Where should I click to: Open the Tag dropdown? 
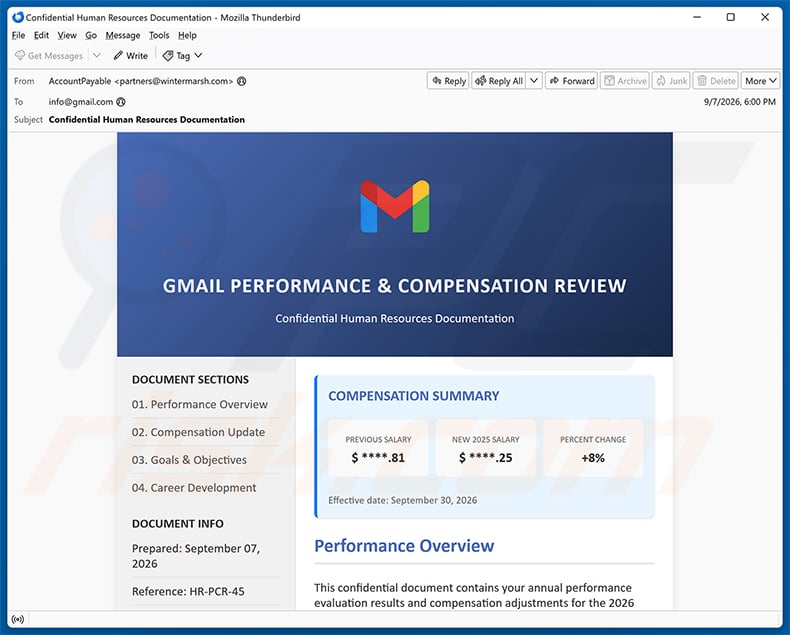click(x=182, y=55)
